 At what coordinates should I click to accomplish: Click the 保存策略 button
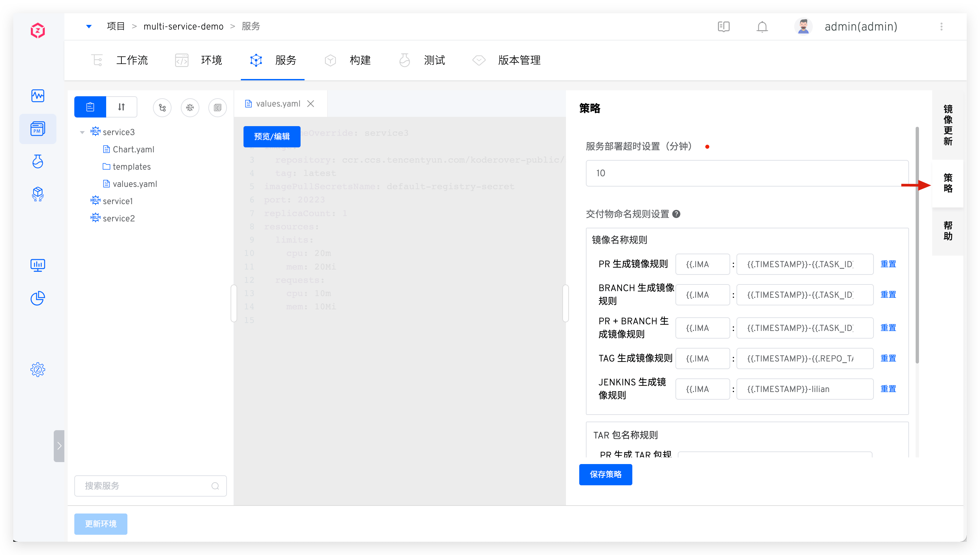pyautogui.click(x=605, y=475)
